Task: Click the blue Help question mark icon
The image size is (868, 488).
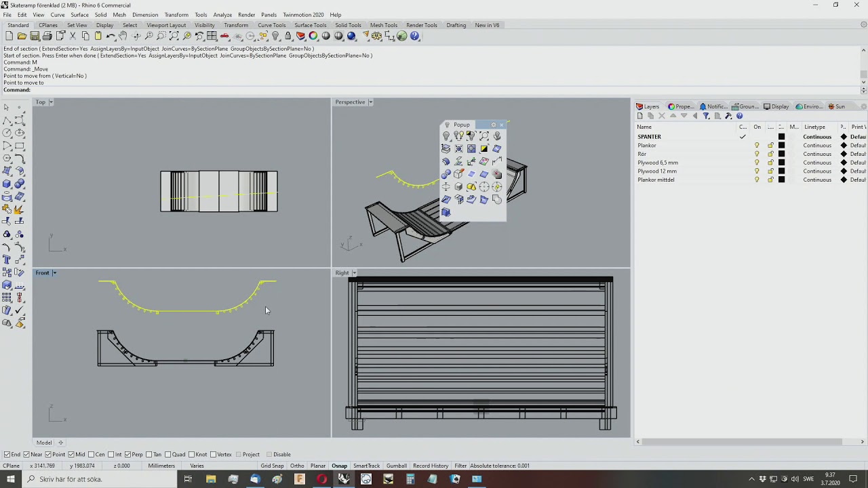Action: pyautogui.click(x=415, y=36)
